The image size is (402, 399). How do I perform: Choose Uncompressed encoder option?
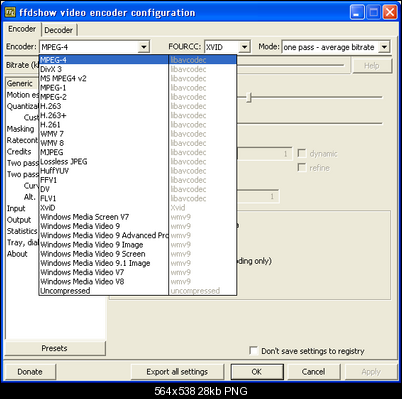click(138, 291)
